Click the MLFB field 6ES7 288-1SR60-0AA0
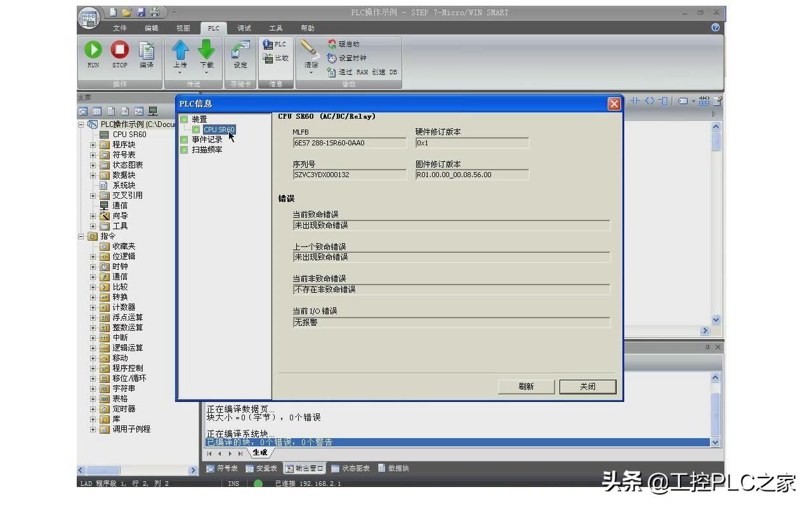The width and height of the screenshot is (812, 508). coord(350,143)
